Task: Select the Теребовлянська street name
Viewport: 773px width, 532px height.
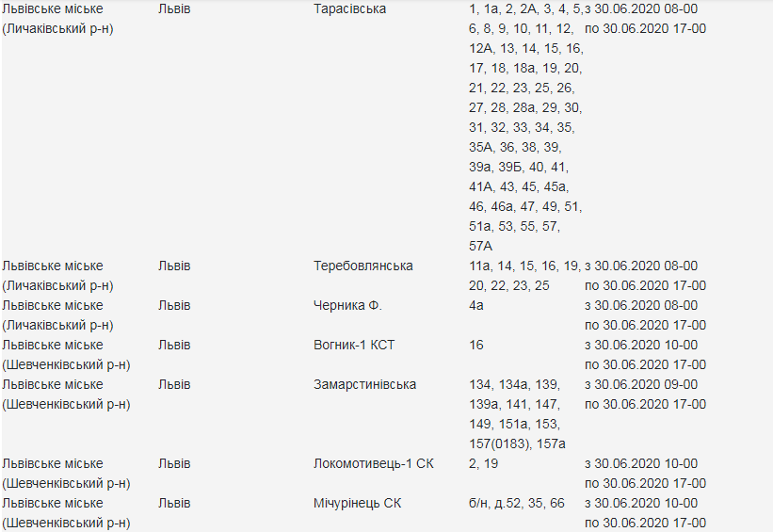Action: click(362, 266)
